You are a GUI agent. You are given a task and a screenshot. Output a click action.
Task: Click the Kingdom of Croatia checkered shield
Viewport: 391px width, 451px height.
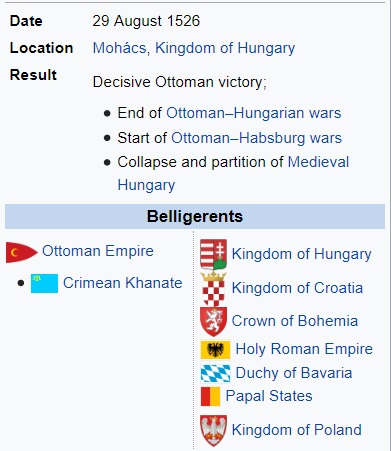[214, 289]
